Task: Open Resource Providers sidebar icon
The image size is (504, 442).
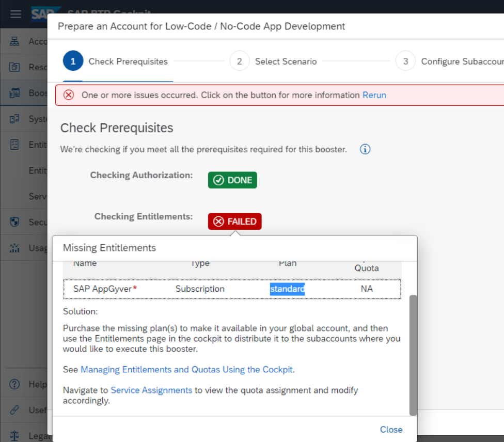Action: (x=14, y=67)
